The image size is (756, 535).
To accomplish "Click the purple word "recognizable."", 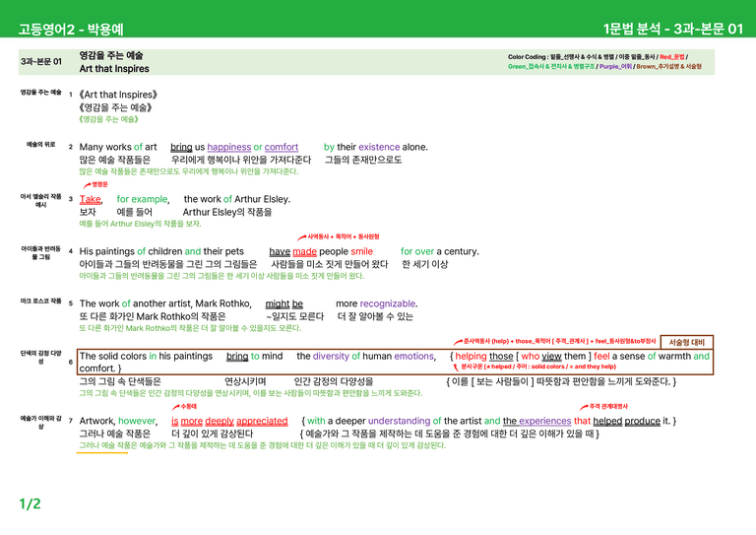I will pyautogui.click(x=389, y=303).
